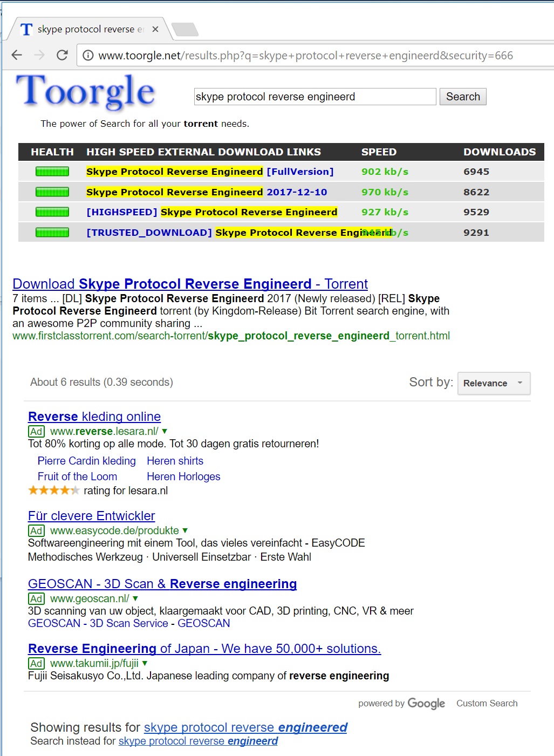Screen dimensions: 554x756
Task: Open the Sort by Relevance dropdown
Action: point(494,383)
